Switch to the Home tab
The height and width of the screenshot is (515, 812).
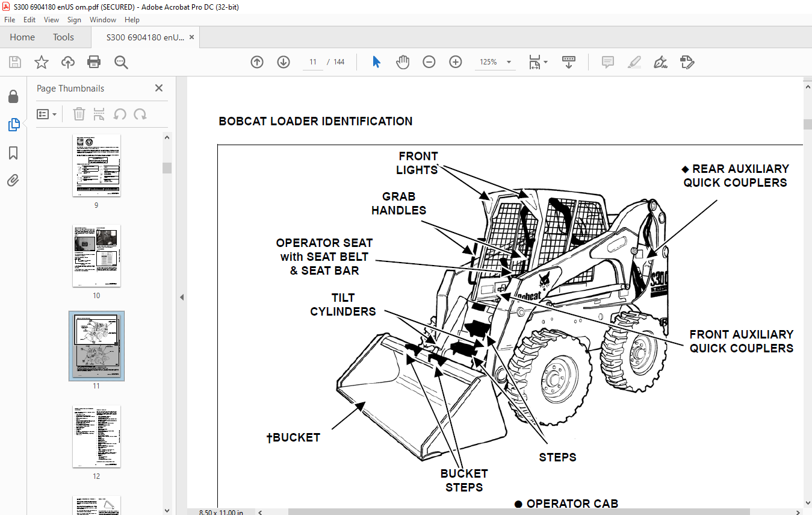(x=22, y=37)
